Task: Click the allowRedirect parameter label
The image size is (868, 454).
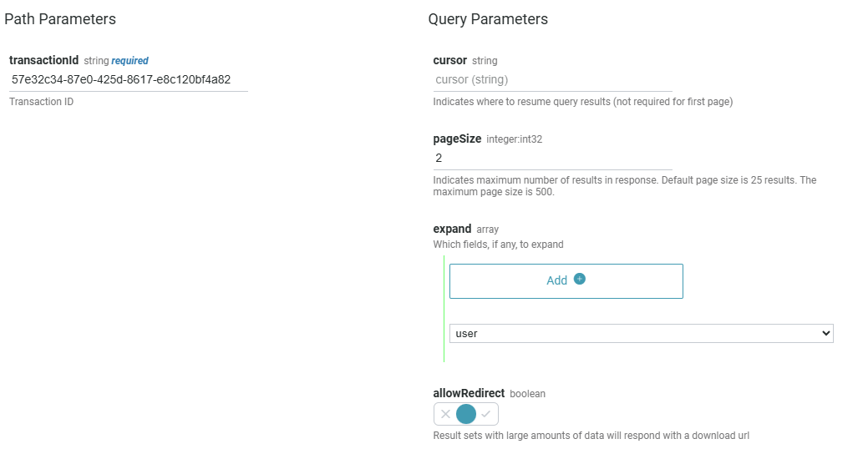Action: pos(469,393)
